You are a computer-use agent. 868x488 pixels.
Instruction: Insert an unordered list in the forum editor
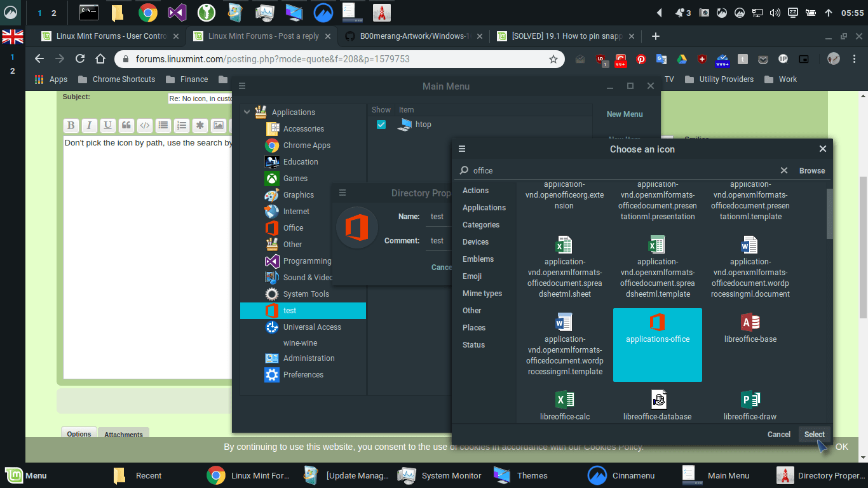click(163, 125)
